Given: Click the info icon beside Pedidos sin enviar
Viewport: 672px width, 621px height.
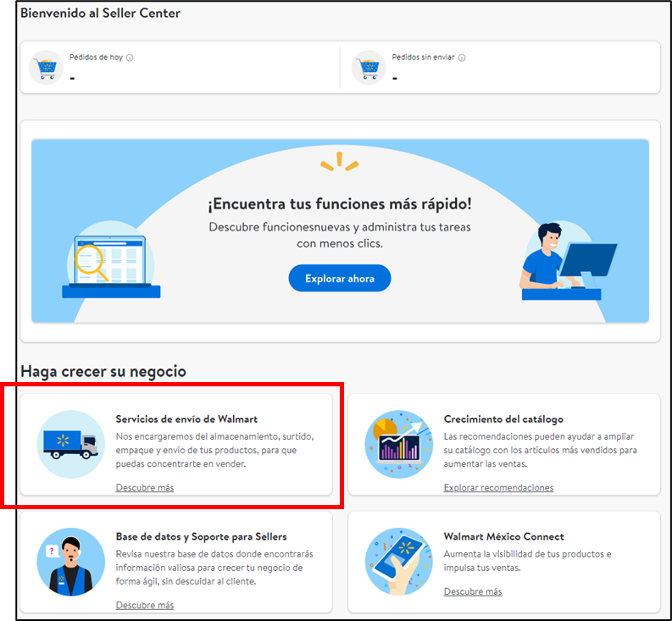Looking at the screenshot, I should [462, 58].
